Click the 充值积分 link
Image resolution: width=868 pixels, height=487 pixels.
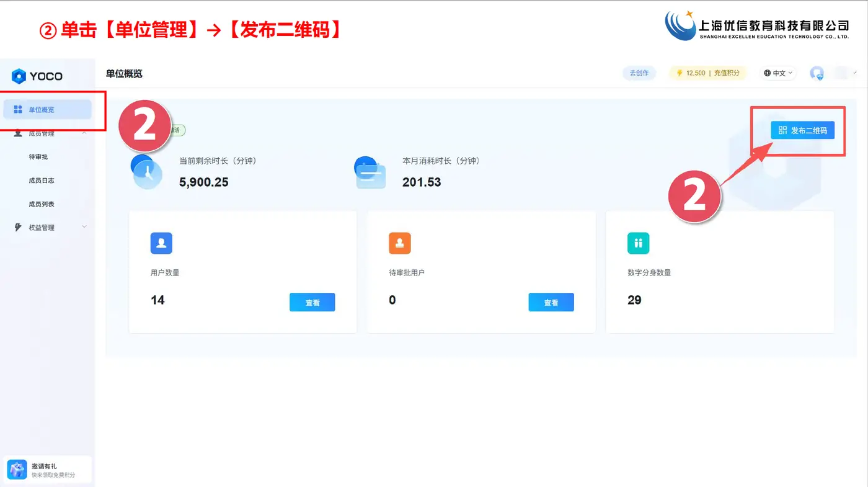point(727,73)
